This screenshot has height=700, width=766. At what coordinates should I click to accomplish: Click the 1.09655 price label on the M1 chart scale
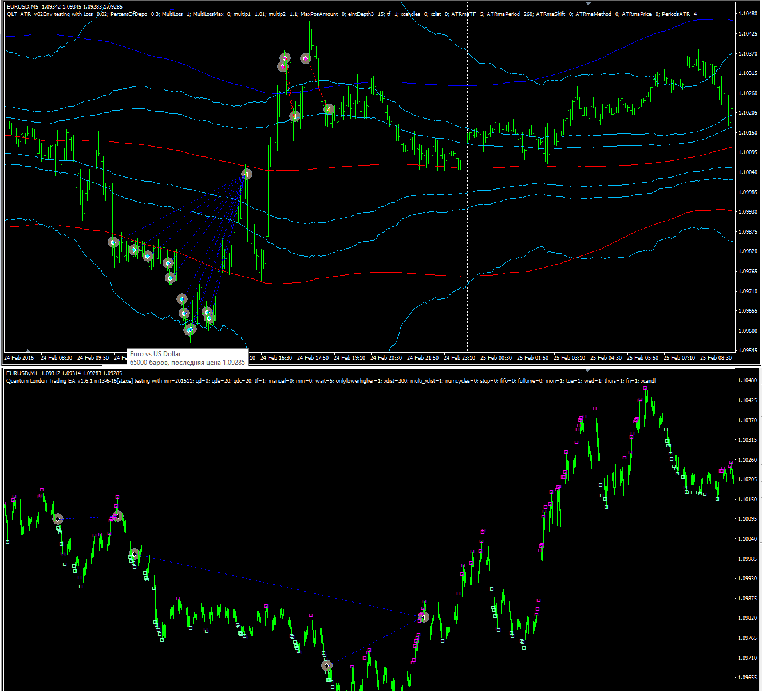coord(748,678)
